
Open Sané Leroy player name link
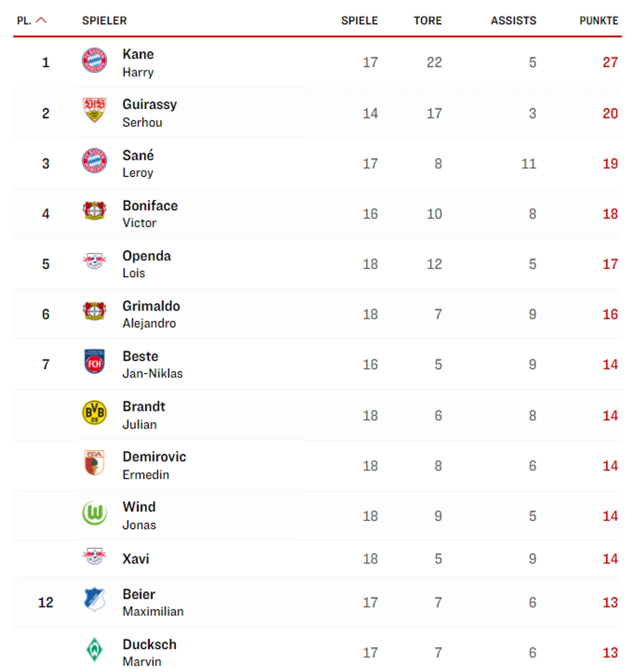[138, 163]
